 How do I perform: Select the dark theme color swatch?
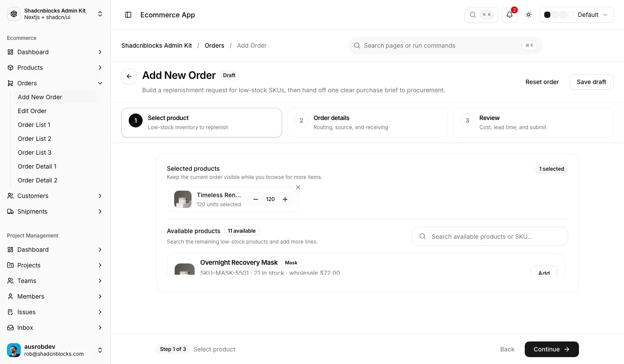pos(547,15)
